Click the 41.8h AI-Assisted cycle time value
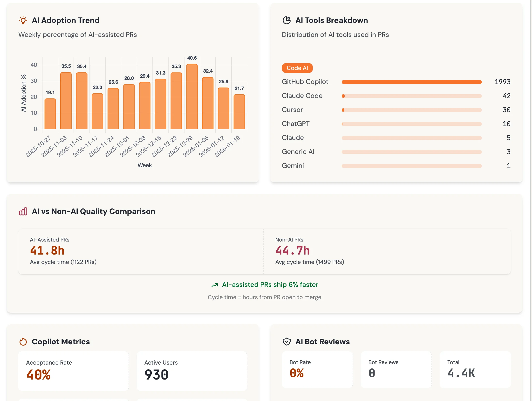Viewport: 532px width, 401px height. pyautogui.click(x=47, y=250)
